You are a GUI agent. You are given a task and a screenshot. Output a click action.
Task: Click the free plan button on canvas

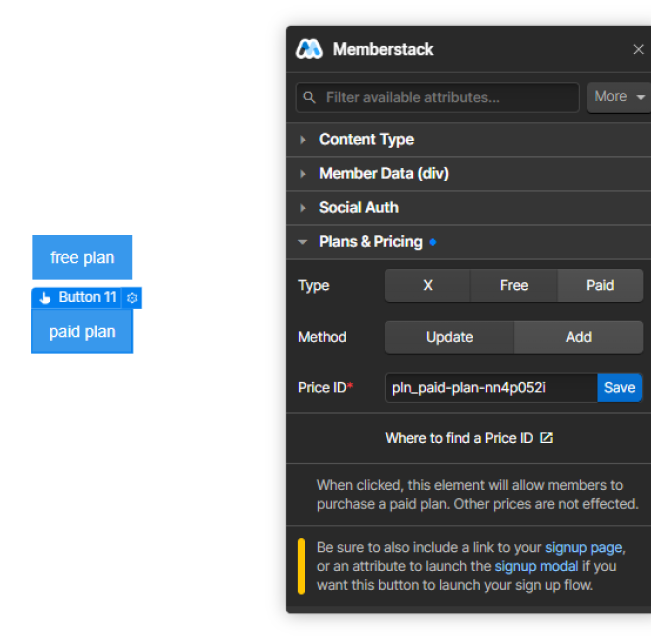82,257
